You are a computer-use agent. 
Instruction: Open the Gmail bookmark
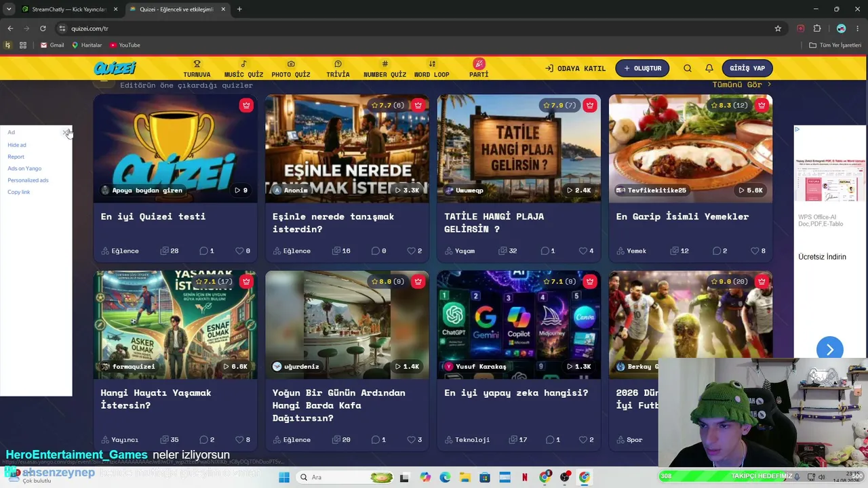pos(52,45)
